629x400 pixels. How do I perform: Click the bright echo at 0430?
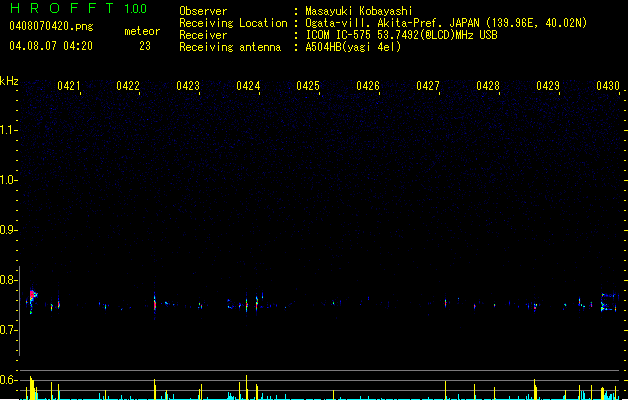(609, 303)
